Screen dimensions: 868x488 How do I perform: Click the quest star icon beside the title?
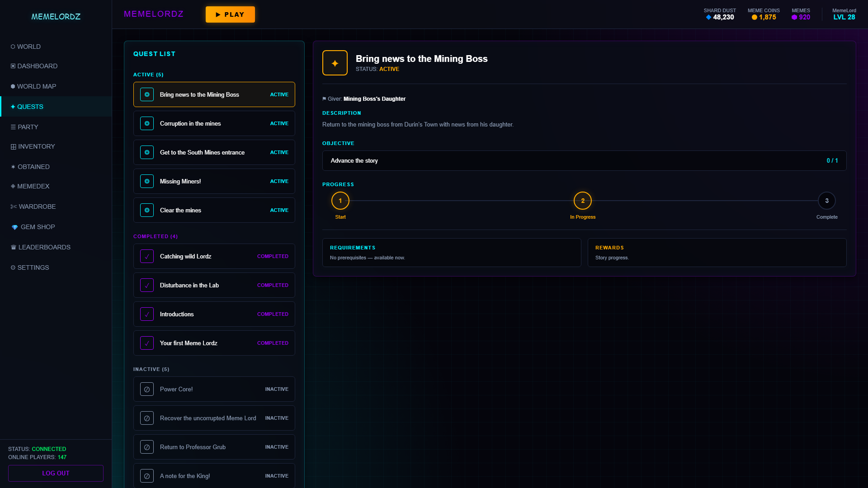335,63
